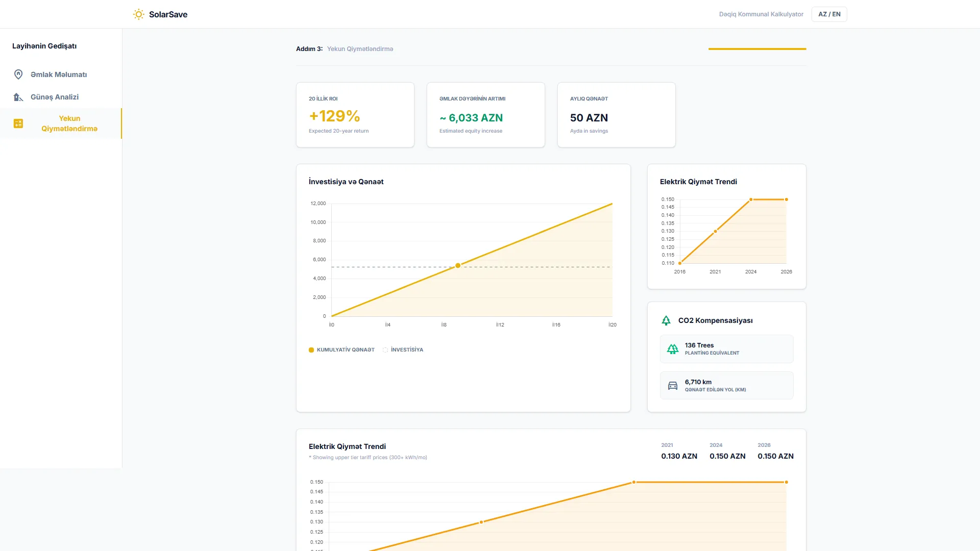
Task: Click the 12,000 axis label on savings chart
Action: 318,204
